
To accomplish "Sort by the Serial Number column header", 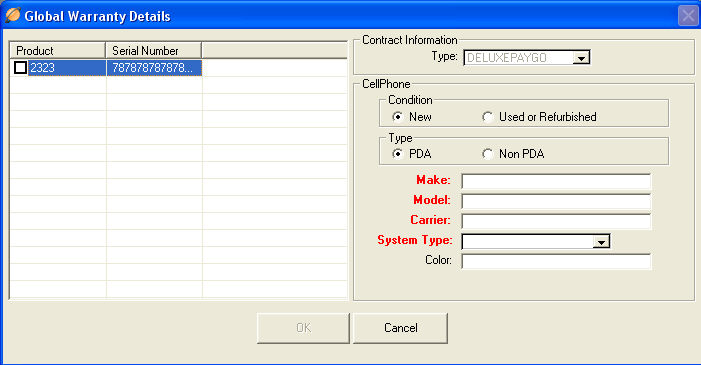I will tap(154, 51).
